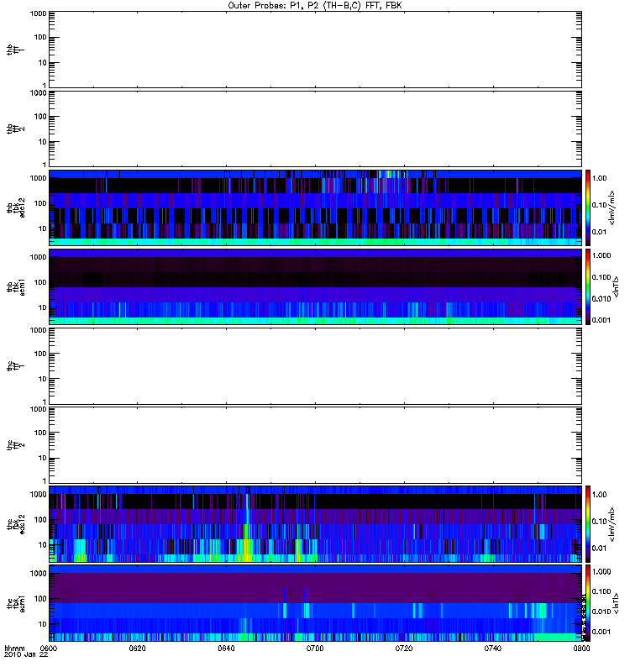Image resolution: width=630 pixels, height=672 pixels.
Task: Click inside the thc fbk edc12 spectrogram
Action: coord(315,524)
